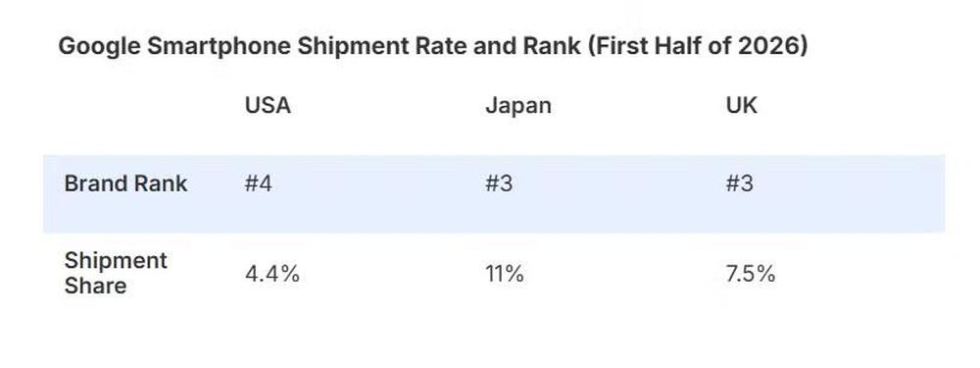Click the word "Shipment" in row label
The width and height of the screenshot is (980, 368).
(x=116, y=260)
